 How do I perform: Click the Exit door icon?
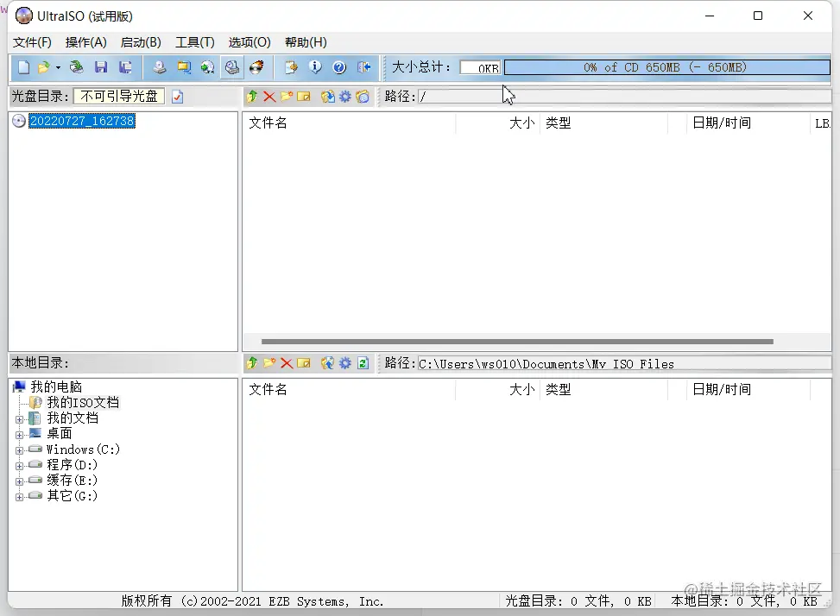364,67
